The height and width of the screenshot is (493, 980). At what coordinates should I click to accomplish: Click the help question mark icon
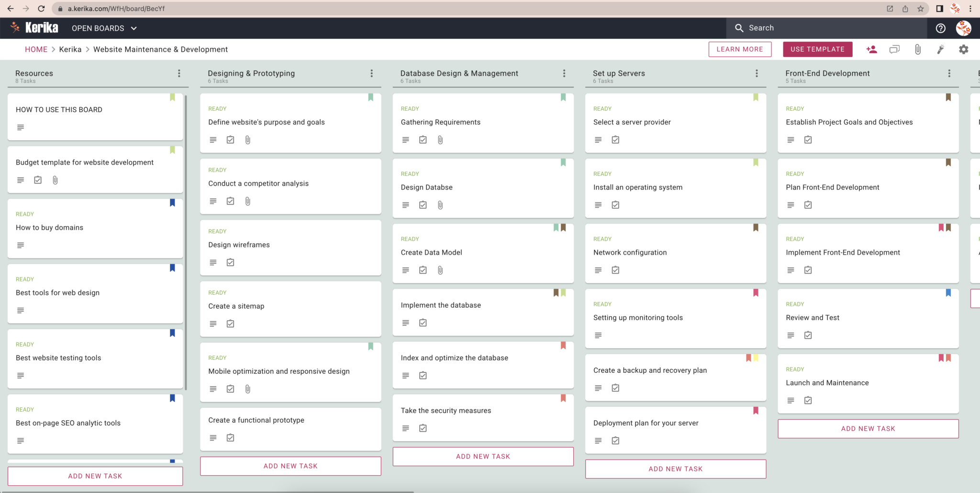940,28
